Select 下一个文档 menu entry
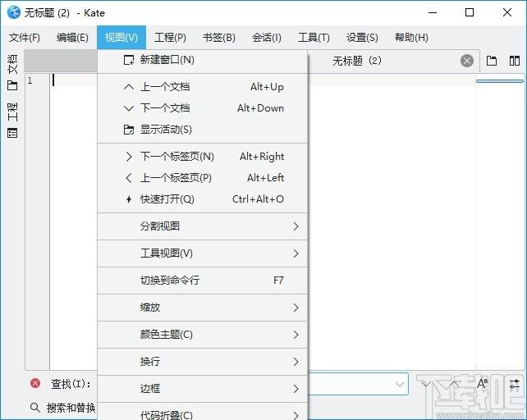This screenshot has height=420, width=527. [202, 108]
